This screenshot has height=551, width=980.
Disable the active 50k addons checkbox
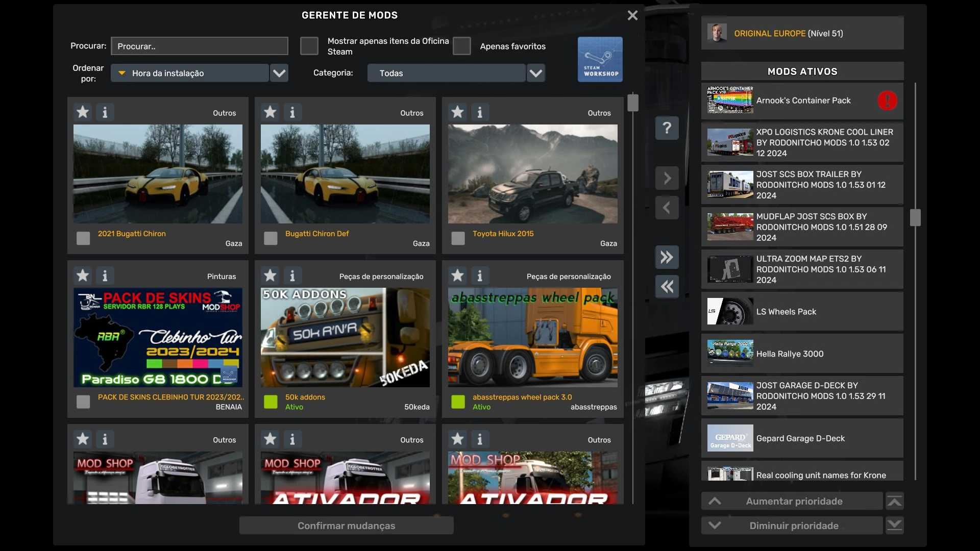(271, 402)
